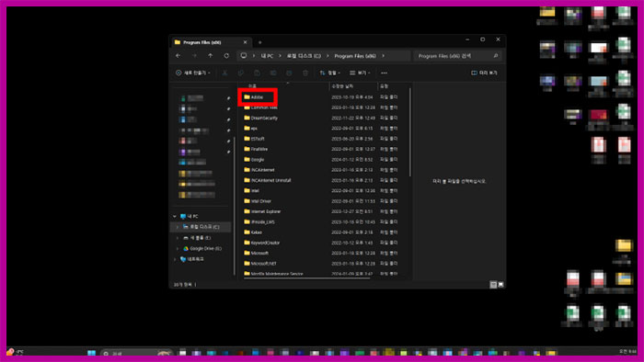The width and height of the screenshot is (644, 362).
Task: Add a new tab with plus button
Action: click(x=260, y=42)
